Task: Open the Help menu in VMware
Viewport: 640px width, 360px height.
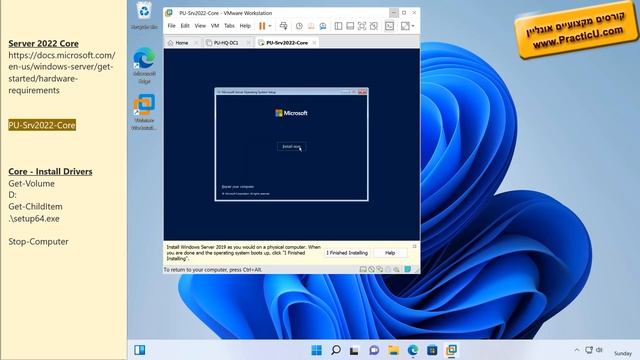Action: (245, 26)
